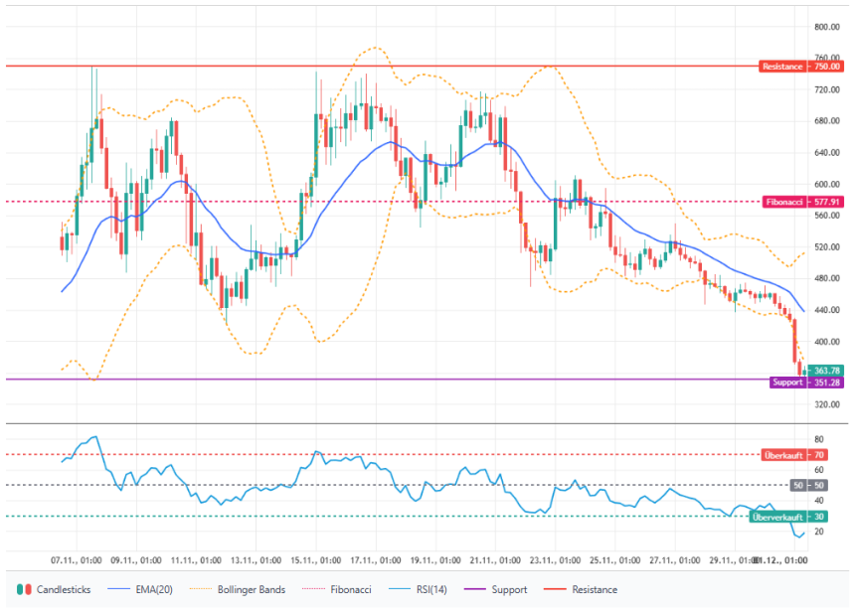
Task: Click the 800.00 tick on the price axis
Action: click(827, 27)
